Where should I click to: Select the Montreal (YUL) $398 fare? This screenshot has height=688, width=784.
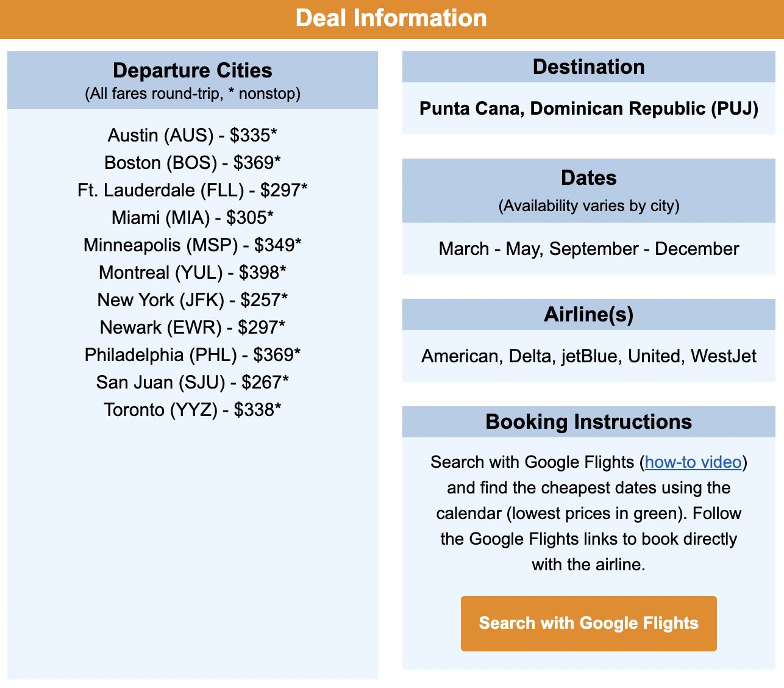192,273
